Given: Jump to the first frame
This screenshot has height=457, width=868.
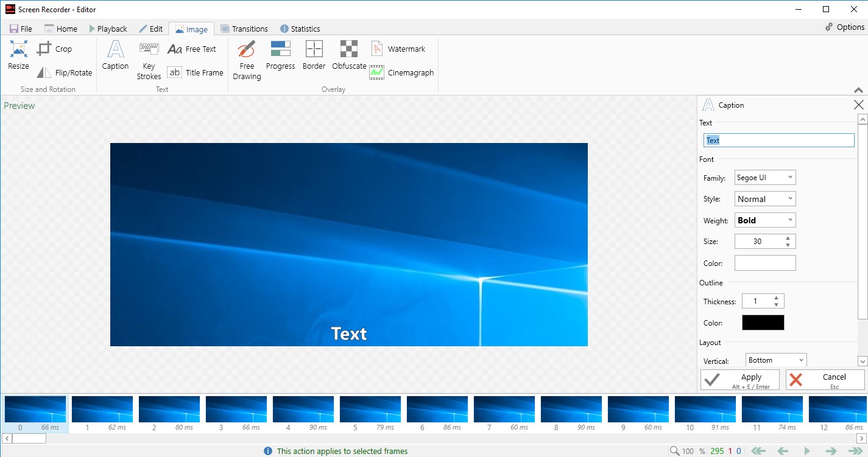Looking at the screenshot, I should click(758, 451).
